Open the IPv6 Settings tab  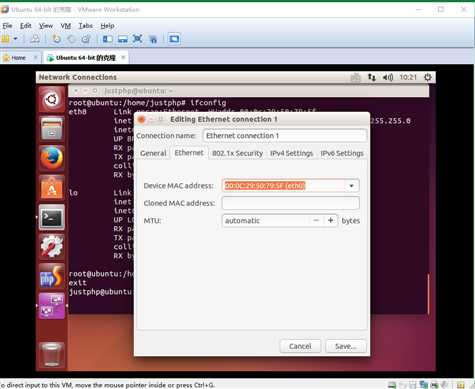pos(342,153)
